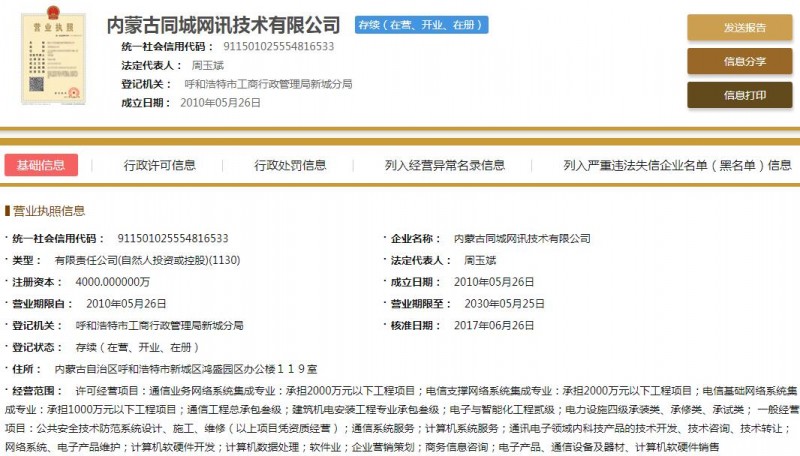This screenshot has width=800, height=456.
Task: Select the 基础信息 tab
Action: coord(41,165)
